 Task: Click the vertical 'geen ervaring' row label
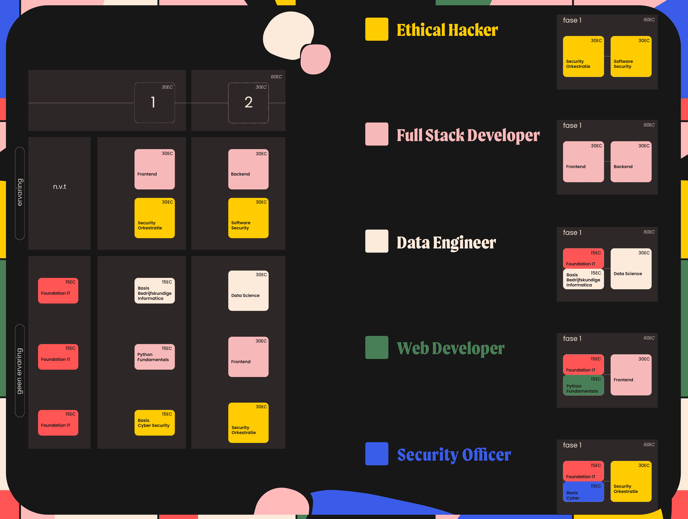[20, 371]
